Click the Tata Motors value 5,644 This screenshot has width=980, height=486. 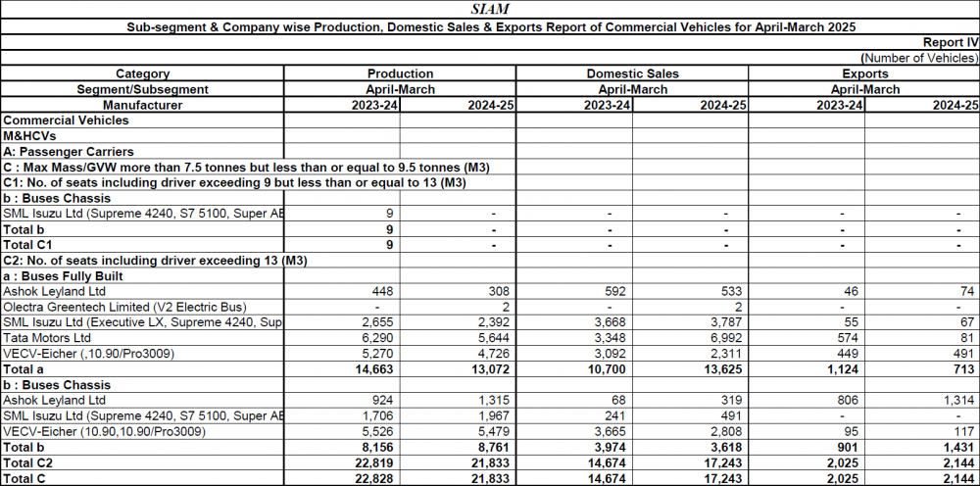point(494,338)
